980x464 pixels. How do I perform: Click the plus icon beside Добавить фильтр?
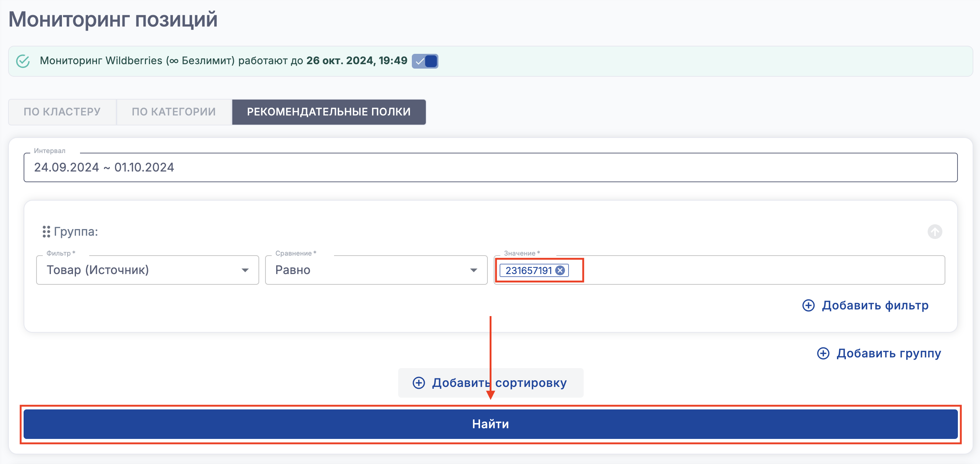[808, 305]
